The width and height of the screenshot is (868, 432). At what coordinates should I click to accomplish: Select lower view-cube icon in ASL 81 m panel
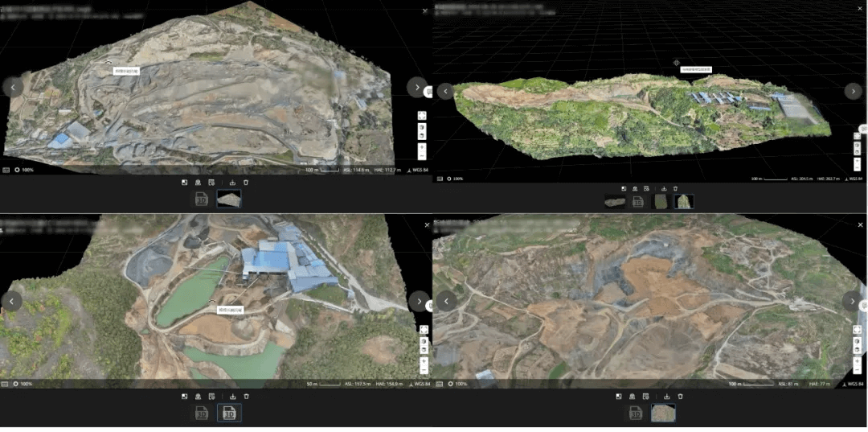[857, 349]
